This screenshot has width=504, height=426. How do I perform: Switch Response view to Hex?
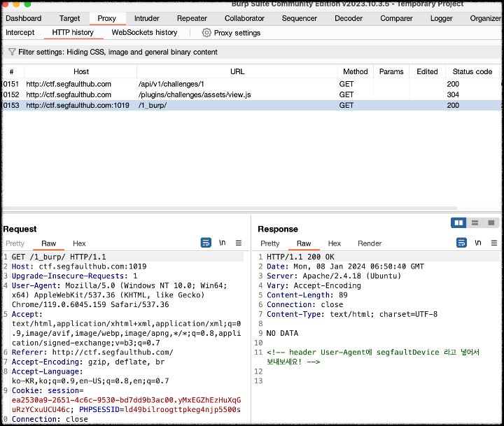point(335,243)
